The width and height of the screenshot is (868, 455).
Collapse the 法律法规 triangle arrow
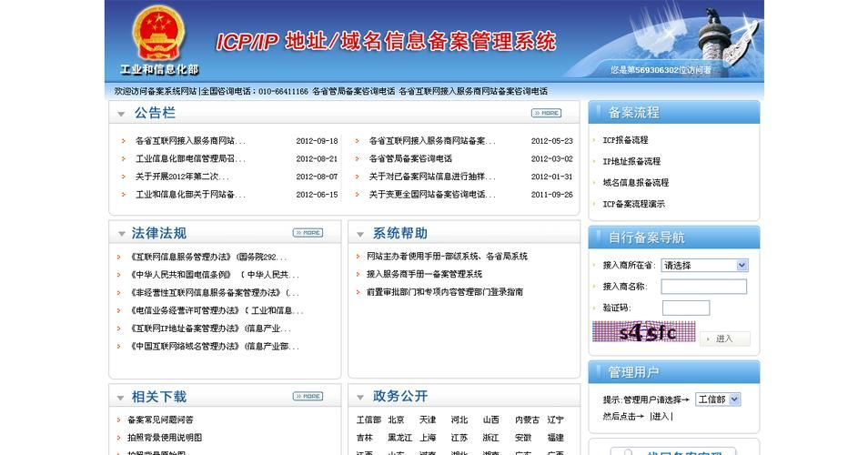click(x=121, y=234)
